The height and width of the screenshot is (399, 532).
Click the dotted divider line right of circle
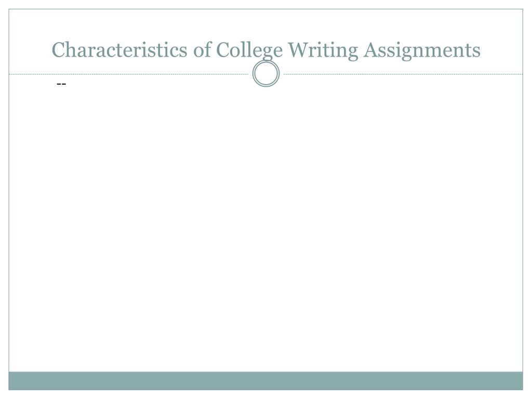[x=403, y=74]
